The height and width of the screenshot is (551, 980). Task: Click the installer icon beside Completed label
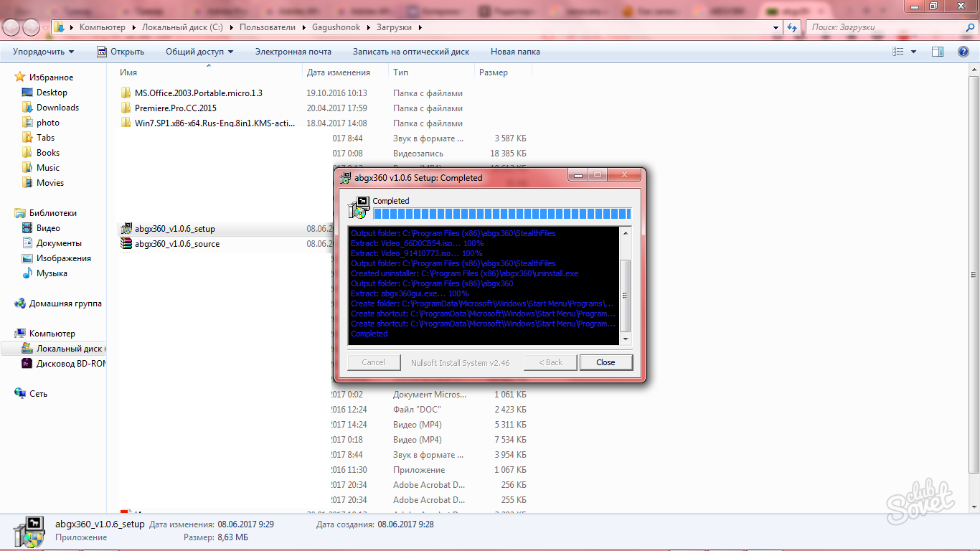click(x=358, y=207)
